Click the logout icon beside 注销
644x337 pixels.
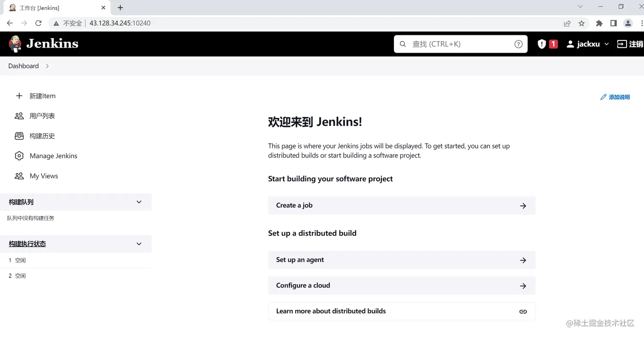click(622, 44)
